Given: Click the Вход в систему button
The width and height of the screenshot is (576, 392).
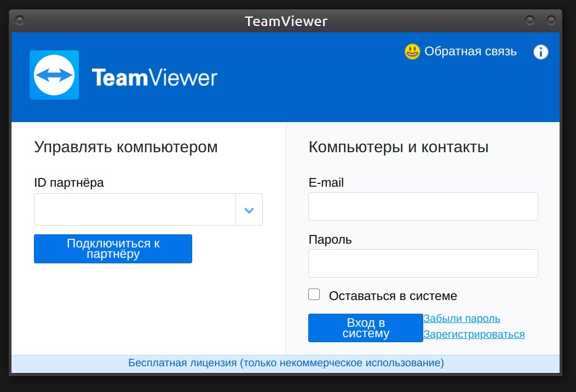Looking at the screenshot, I should [366, 328].
